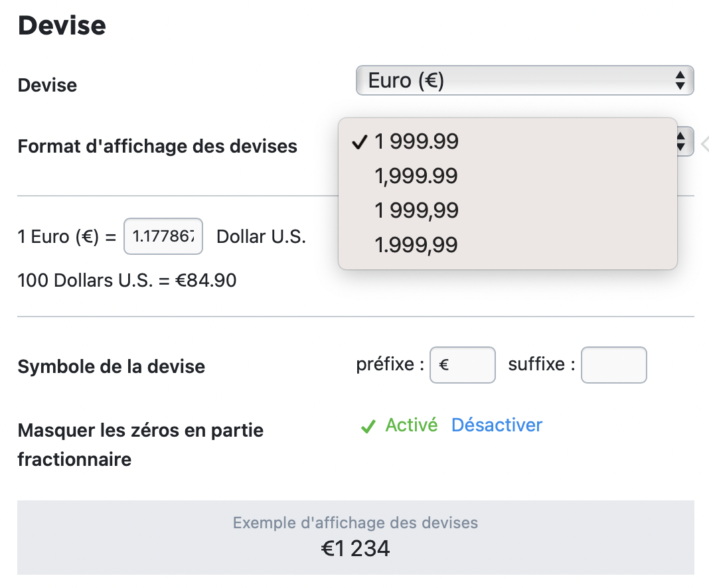
Task: Click the Dollar U.S. label beside rate field
Action: point(262,236)
